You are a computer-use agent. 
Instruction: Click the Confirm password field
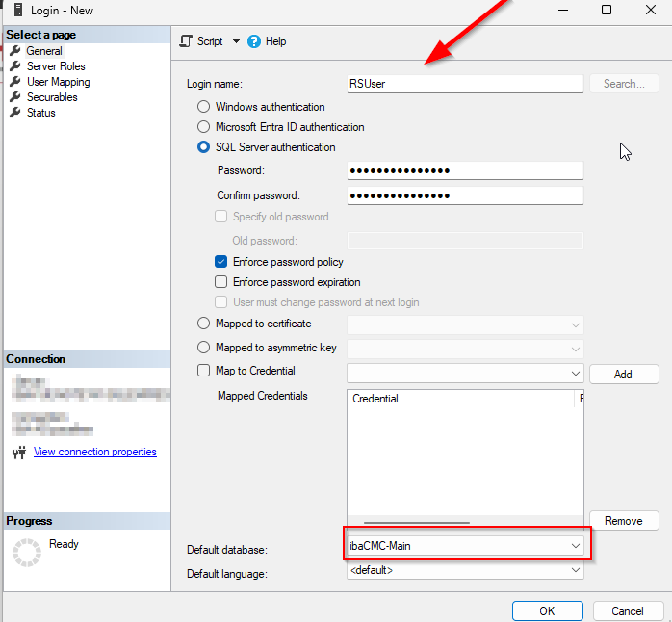[465, 195]
